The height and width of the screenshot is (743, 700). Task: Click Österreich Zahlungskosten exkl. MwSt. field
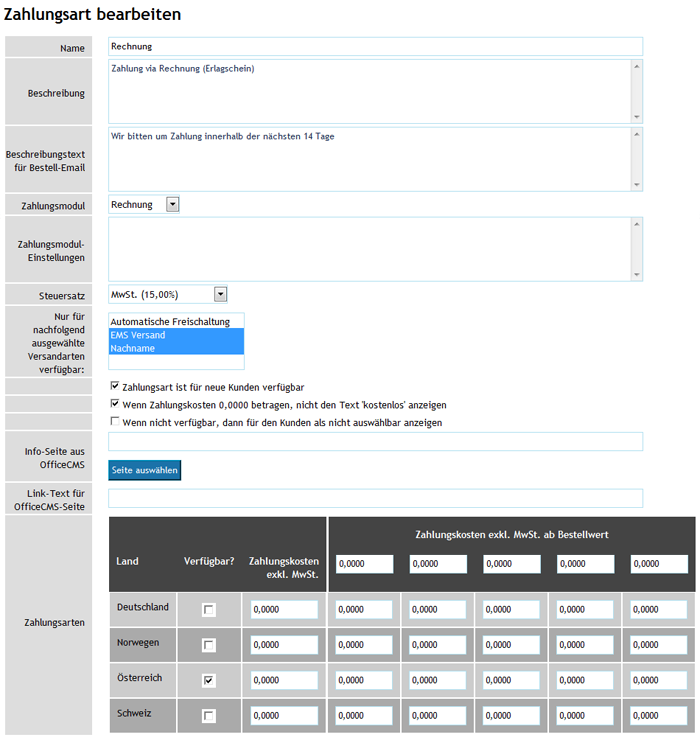coord(284,680)
